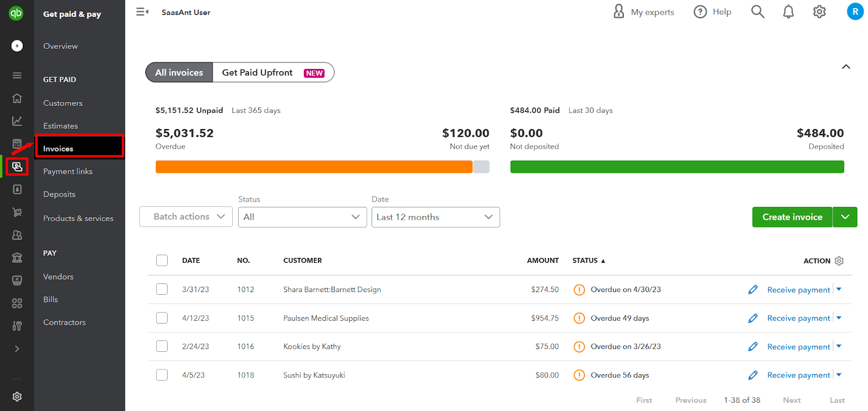868x411 pixels.
Task: Open the user profile avatar R
Action: coord(856,11)
